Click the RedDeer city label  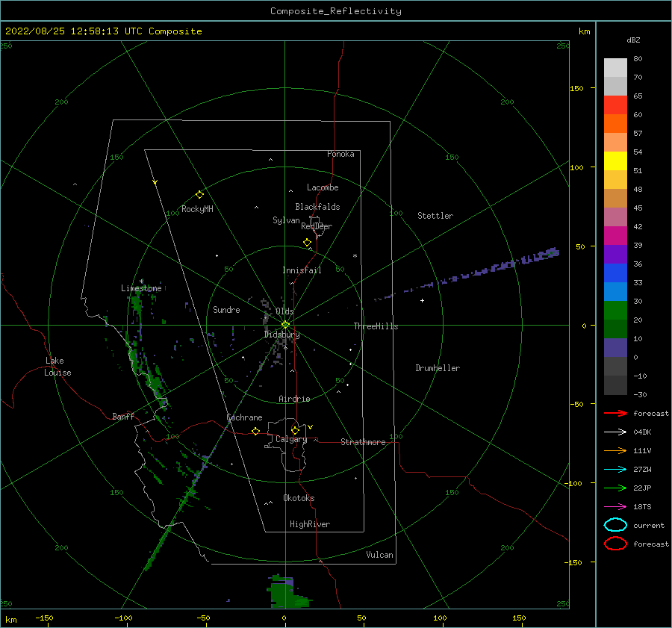tap(317, 226)
